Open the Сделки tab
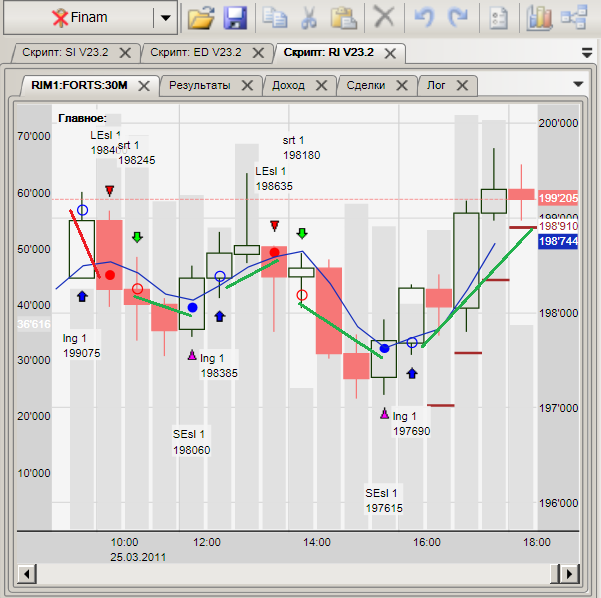Screen dimensions: 601x598 point(366,85)
